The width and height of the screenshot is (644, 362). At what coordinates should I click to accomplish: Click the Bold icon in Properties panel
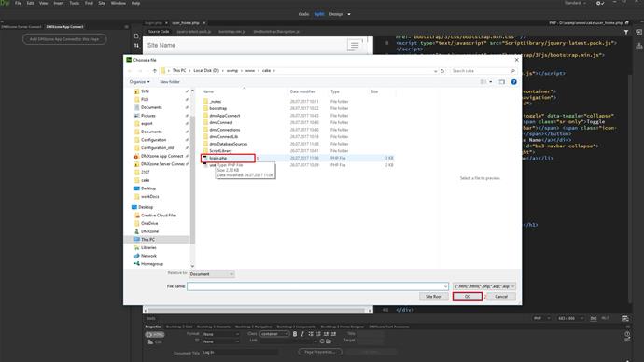coord(295,334)
